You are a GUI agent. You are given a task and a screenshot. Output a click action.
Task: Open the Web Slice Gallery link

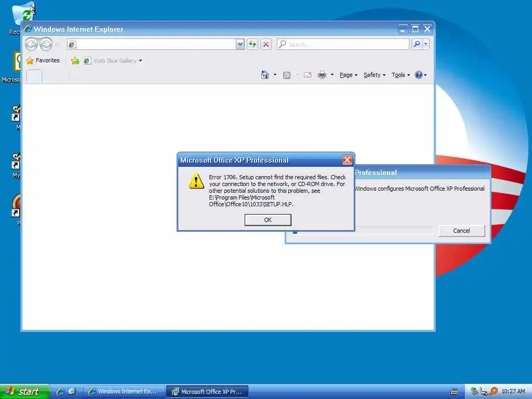point(111,61)
